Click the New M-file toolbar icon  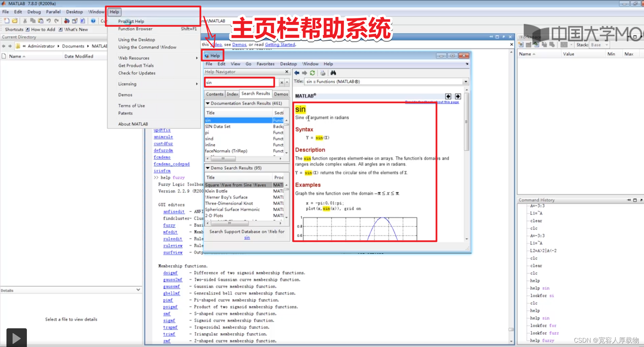7,21
